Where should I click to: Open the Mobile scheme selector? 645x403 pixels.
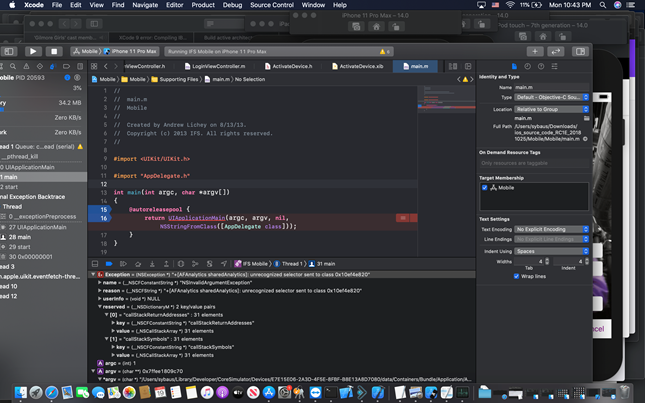[86, 51]
